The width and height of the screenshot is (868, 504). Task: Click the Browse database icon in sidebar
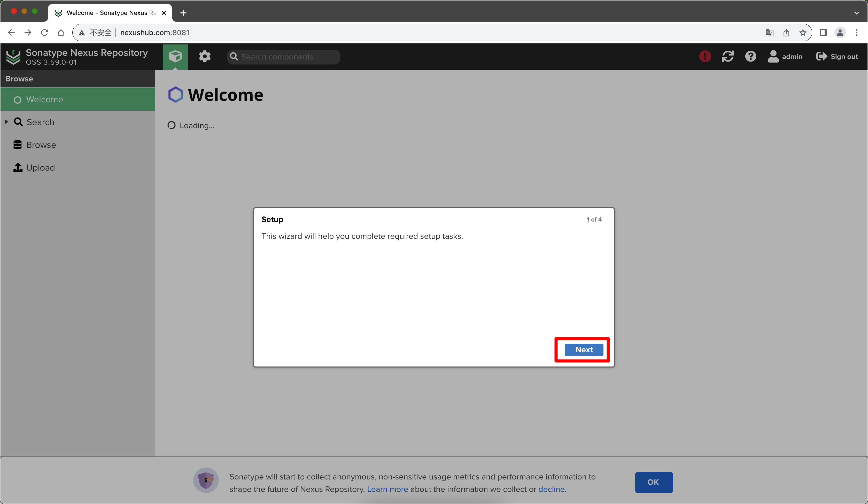[18, 145]
